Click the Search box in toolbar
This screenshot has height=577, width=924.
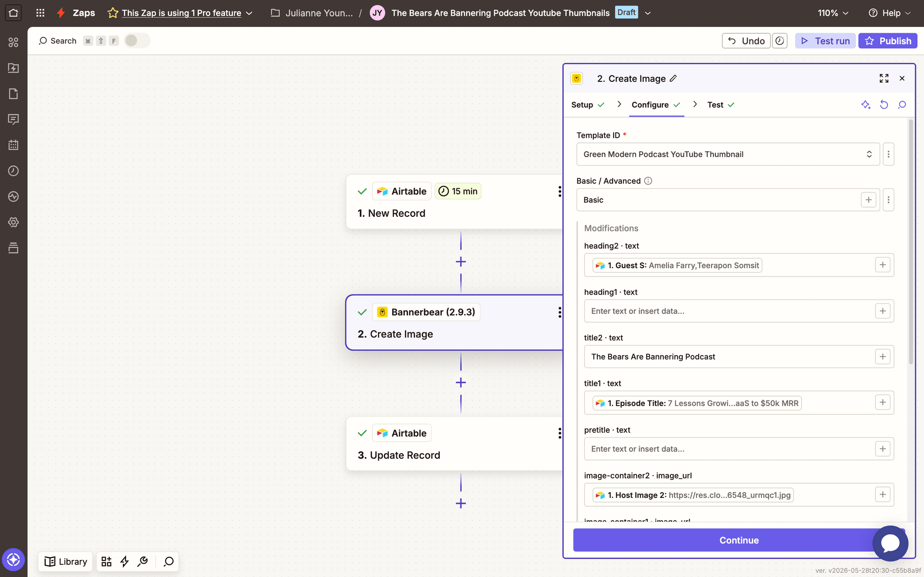click(79, 41)
